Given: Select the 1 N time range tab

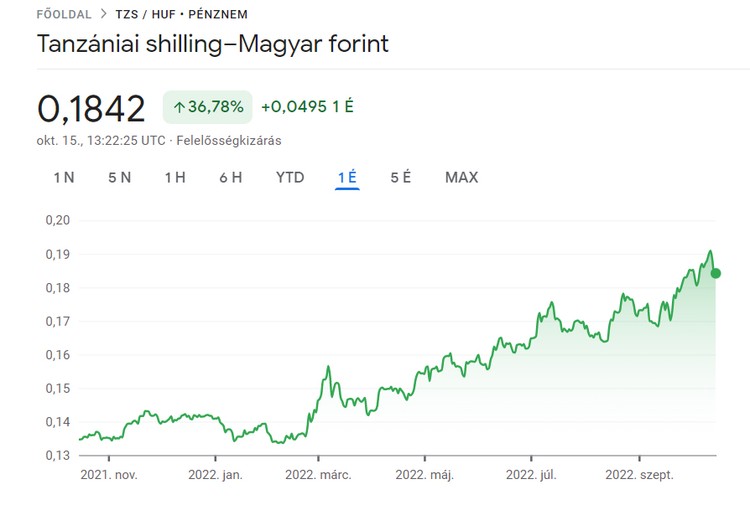Looking at the screenshot, I should point(64,178).
